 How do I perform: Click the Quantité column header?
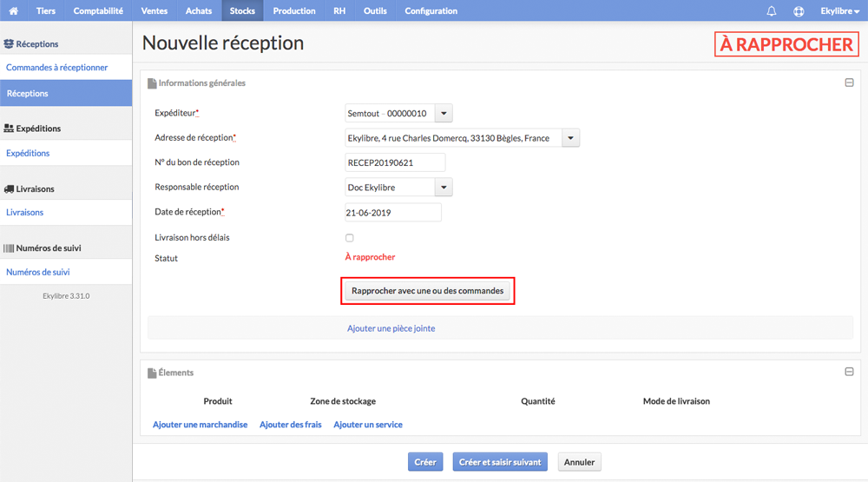[537, 401]
